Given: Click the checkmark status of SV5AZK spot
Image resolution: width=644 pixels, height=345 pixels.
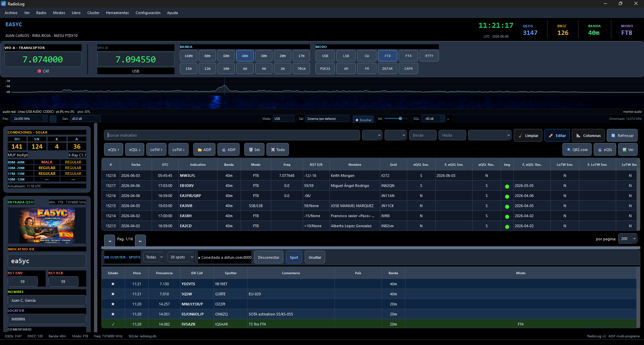Looking at the screenshot, I should (x=113, y=324).
